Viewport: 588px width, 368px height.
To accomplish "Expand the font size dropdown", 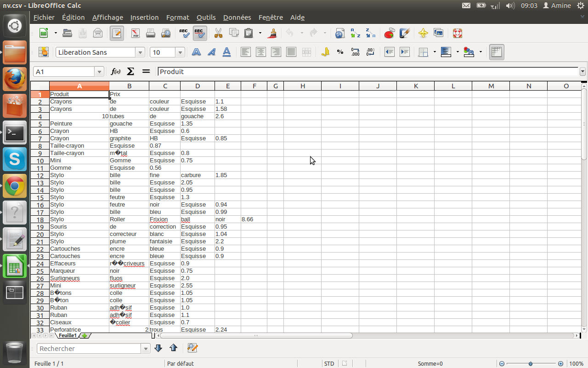I will (x=180, y=52).
